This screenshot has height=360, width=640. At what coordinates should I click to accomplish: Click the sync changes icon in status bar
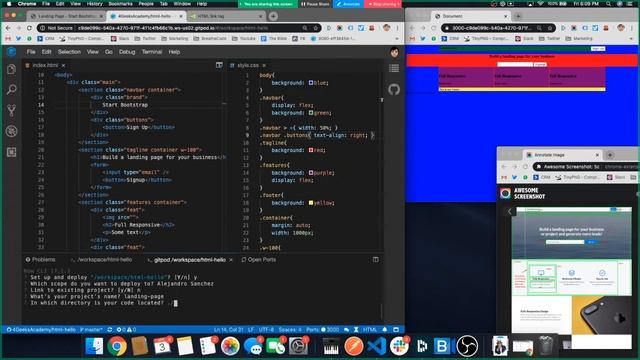click(109, 329)
